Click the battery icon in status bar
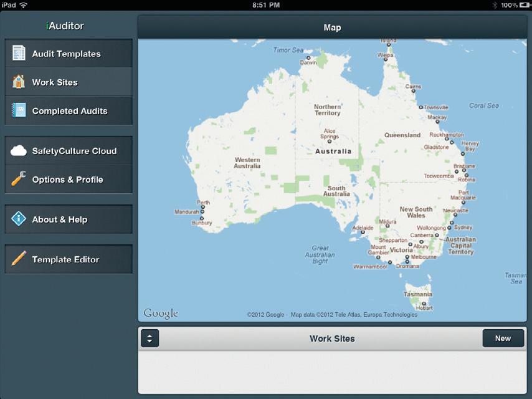532x399 pixels. (525, 5)
